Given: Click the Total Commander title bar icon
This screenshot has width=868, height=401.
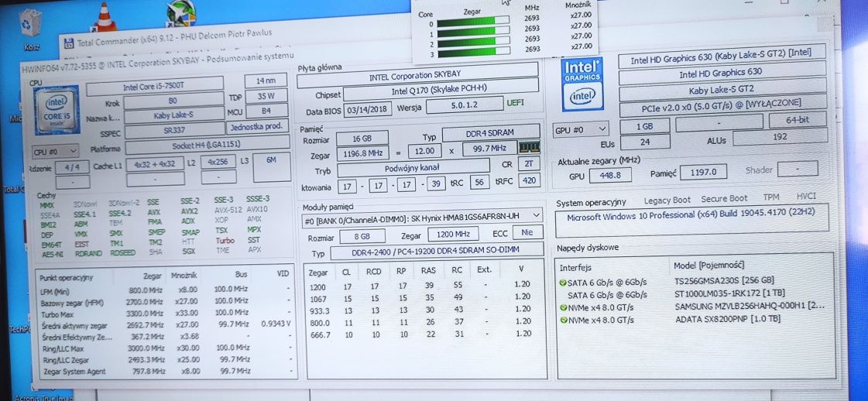Looking at the screenshot, I should point(69,43).
